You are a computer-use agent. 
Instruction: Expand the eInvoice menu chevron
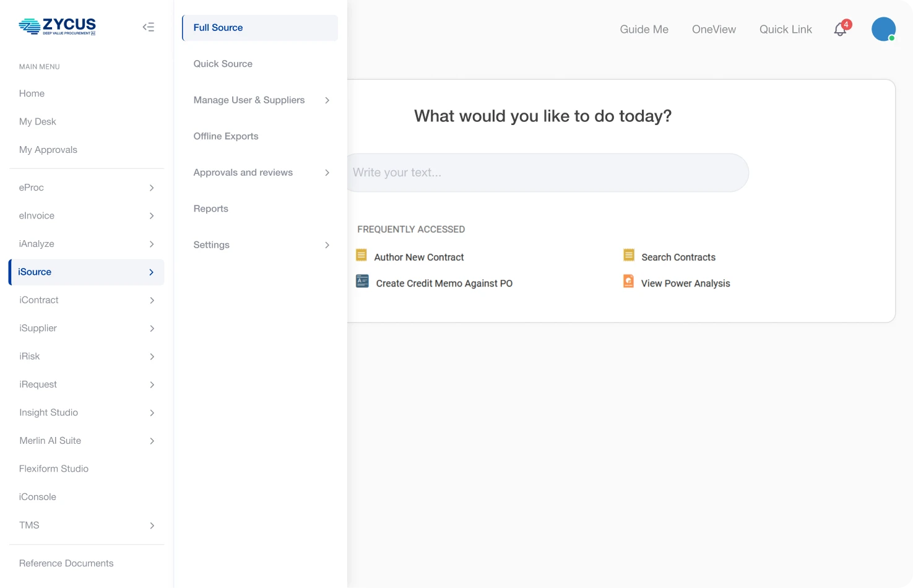coord(152,216)
